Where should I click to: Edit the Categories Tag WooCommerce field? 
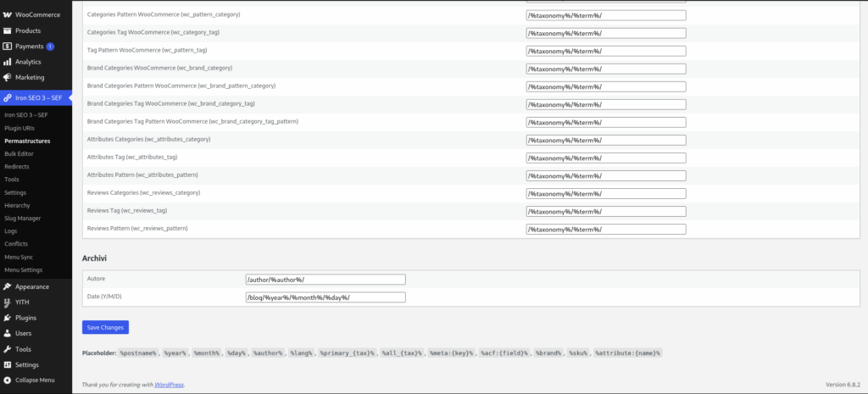[x=605, y=33]
